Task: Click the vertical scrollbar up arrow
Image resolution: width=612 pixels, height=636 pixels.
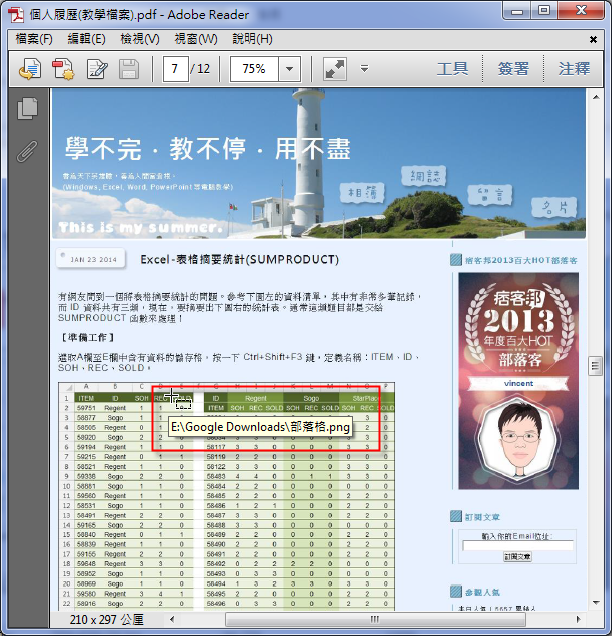Action: [596, 97]
